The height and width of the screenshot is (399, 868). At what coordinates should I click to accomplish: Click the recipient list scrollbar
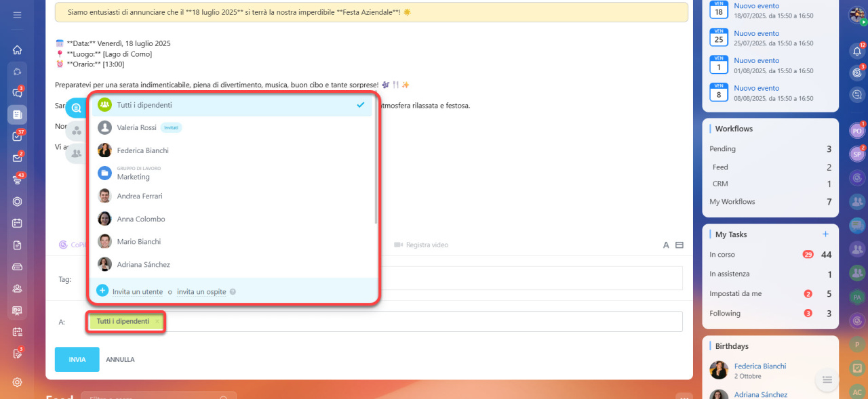click(376, 159)
